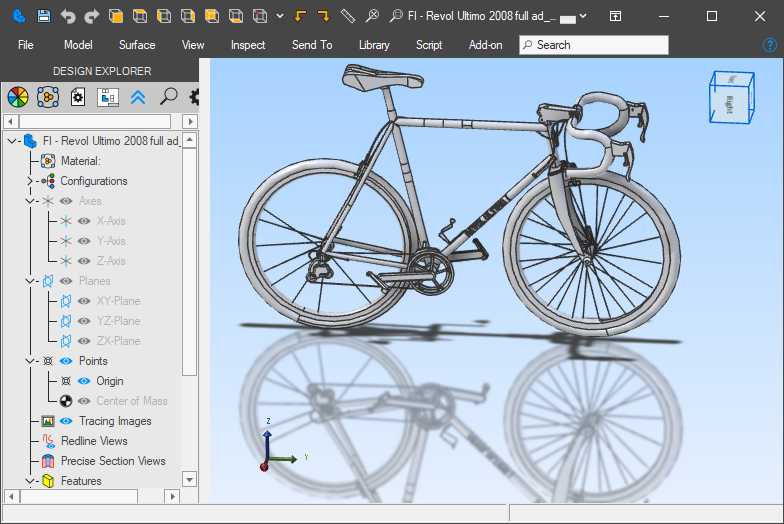Image resolution: width=784 pixels, height=524 pixels.
Task: Click the collapse-all double chevron icon
Action: point(138,97)
